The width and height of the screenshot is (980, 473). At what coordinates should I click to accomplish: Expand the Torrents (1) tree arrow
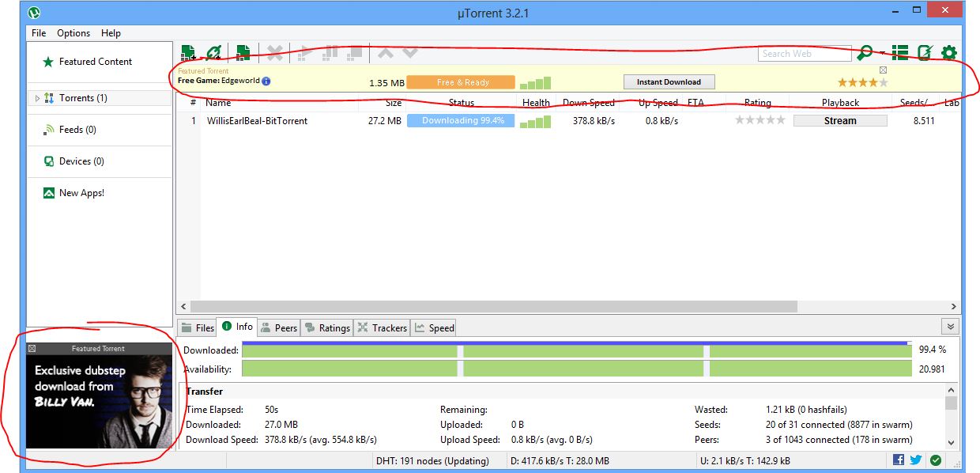pyautogui.click(x=36, y=98)
